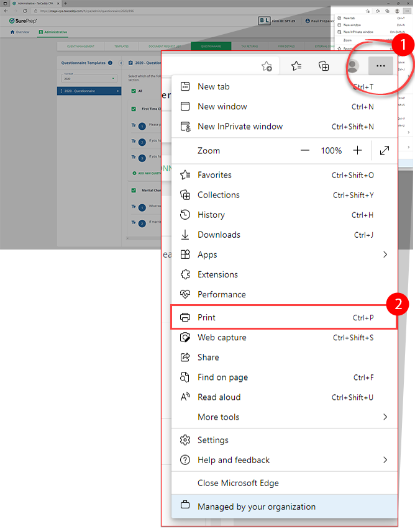Select Close Microsoft Edge
The image size is (415, 532).
[x=285, y=483]
